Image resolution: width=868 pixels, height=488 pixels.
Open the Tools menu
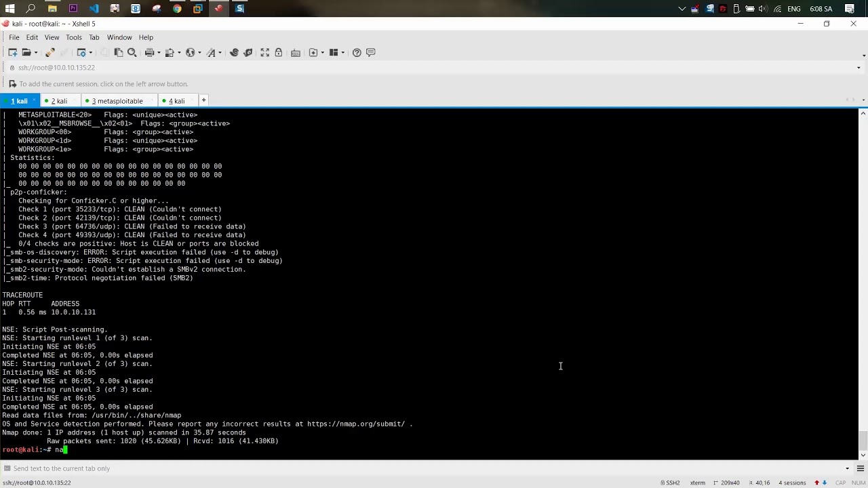tap(74, 37)
